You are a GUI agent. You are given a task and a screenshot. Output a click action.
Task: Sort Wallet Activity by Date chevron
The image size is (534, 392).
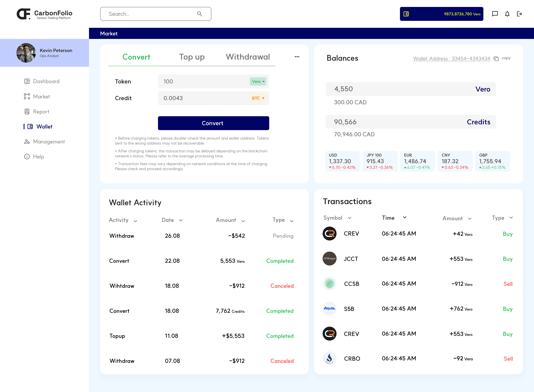point(181,220)
